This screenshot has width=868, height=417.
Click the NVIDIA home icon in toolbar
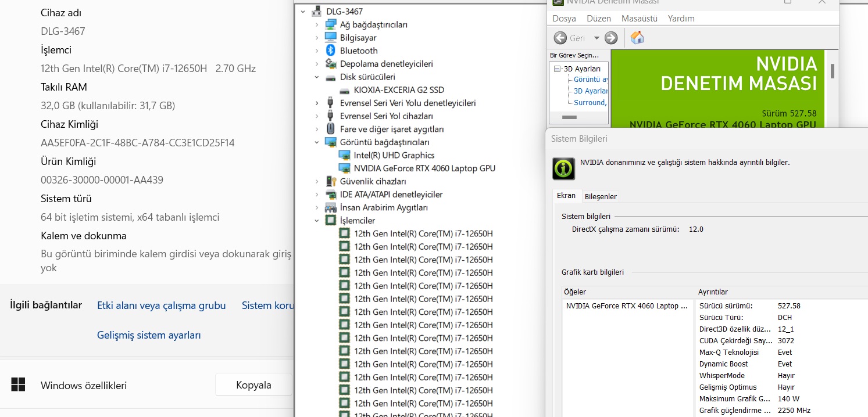coord(637,38)
